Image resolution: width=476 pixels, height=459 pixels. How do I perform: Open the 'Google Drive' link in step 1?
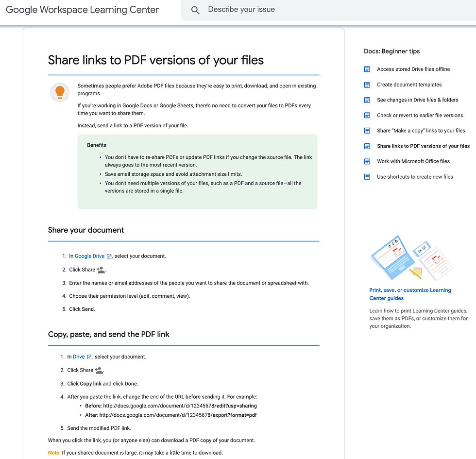point(89,256)
